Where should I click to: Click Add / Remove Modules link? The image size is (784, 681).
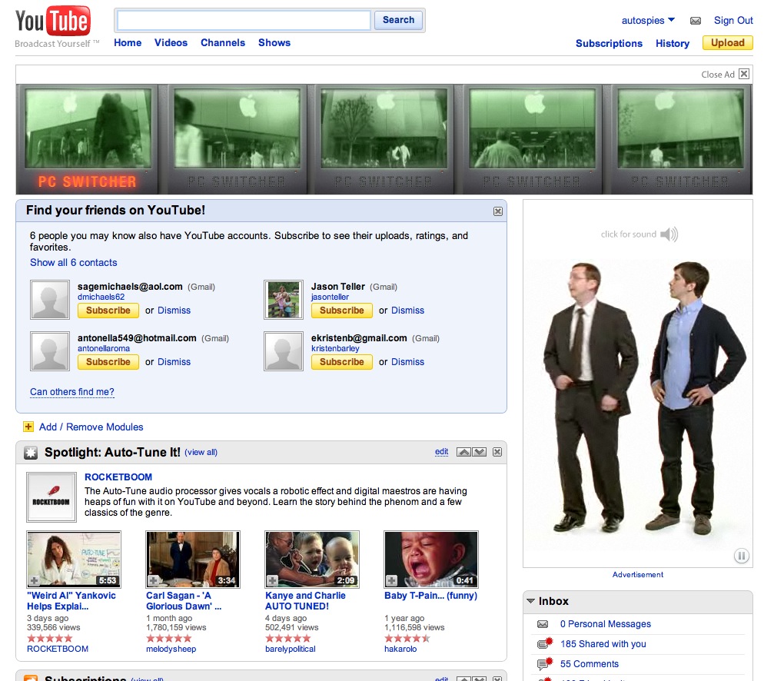pyautogui.click(x=91, y=427)
